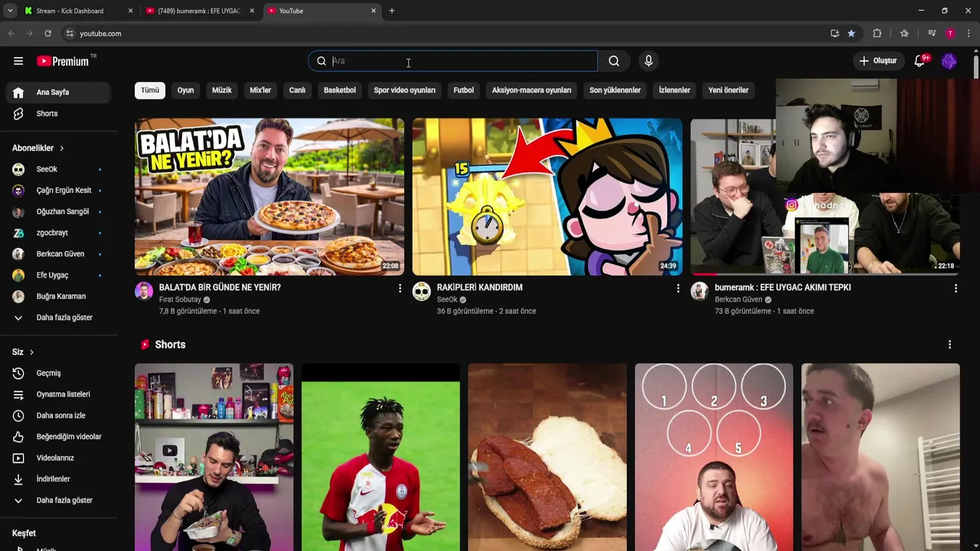The image size is (980, 551).
Task: Open the purple account avatar menu
Action: tap(949, 61)
